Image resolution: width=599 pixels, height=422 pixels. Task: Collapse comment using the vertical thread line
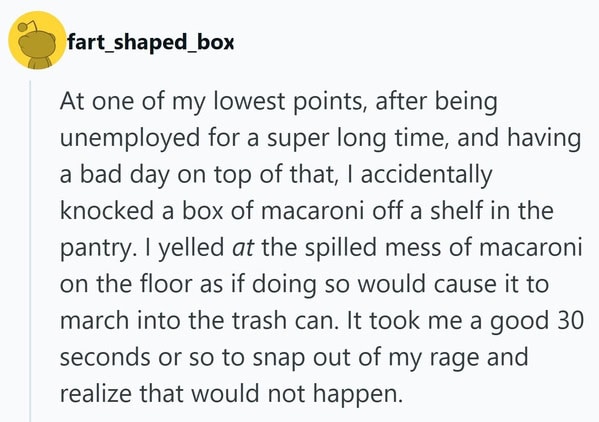(30, 251)
